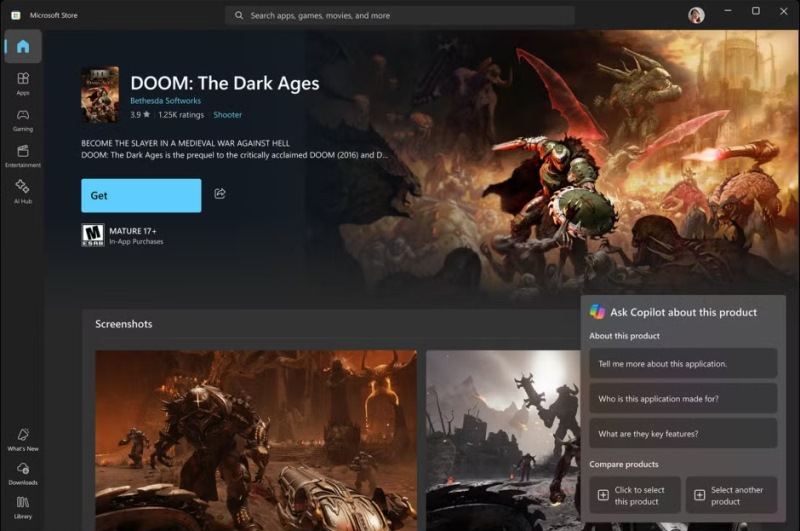Open the Apps section in sidebar
Image resolution: width=800 pixels, height=531 pixels.
pyautogui.click(x=22, y=83)
